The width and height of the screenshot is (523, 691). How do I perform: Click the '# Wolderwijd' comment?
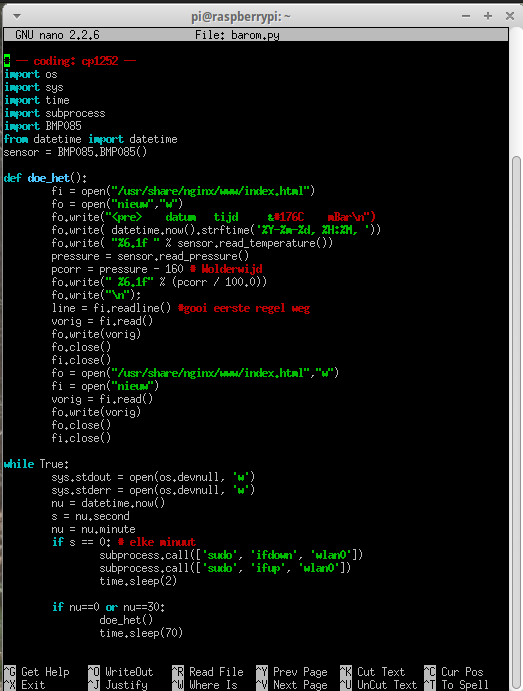click(x=226, y=269)
